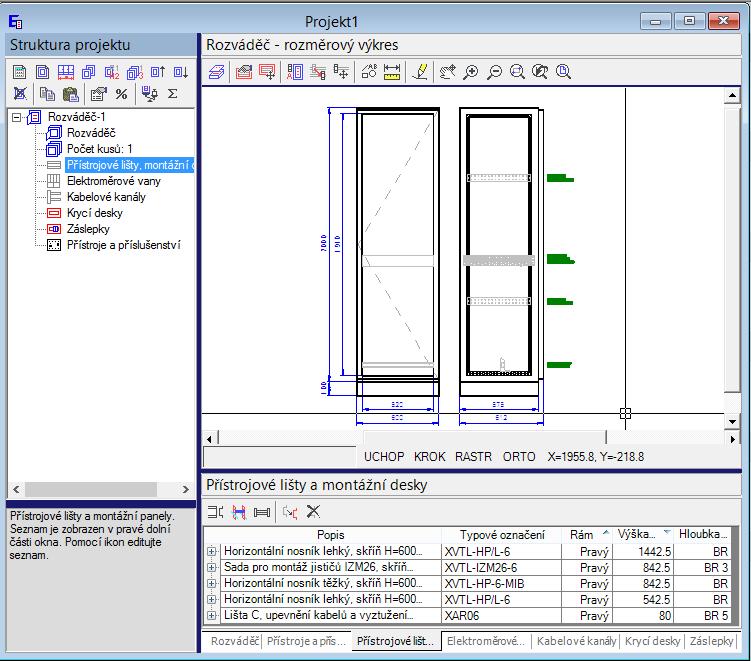Click the shapes and AB text icon
Viewport: 751px width, 661px height.
[x=369, y=72]
